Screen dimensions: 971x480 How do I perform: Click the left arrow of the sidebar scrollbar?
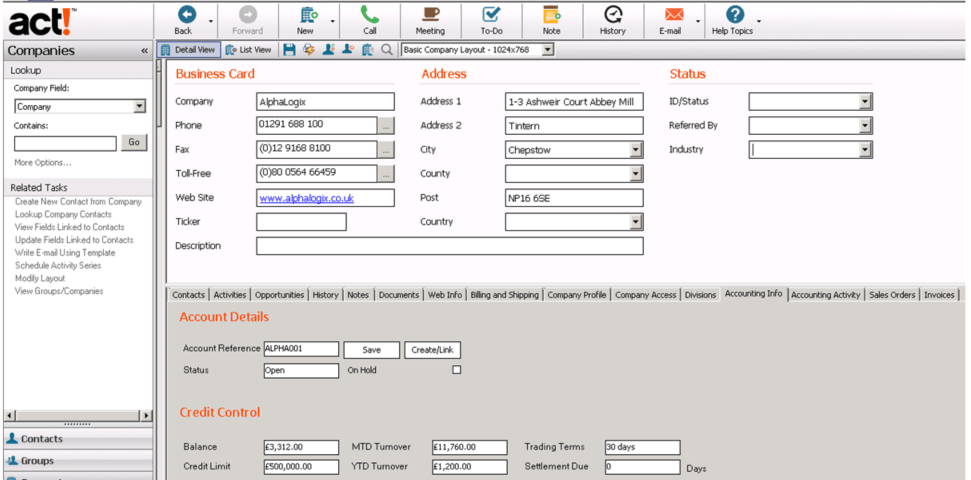[10, 416]
